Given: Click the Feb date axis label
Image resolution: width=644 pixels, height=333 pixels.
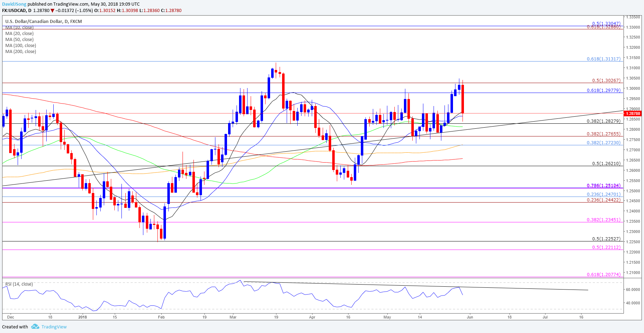Looking at the screenshot, I should point(161,317).
